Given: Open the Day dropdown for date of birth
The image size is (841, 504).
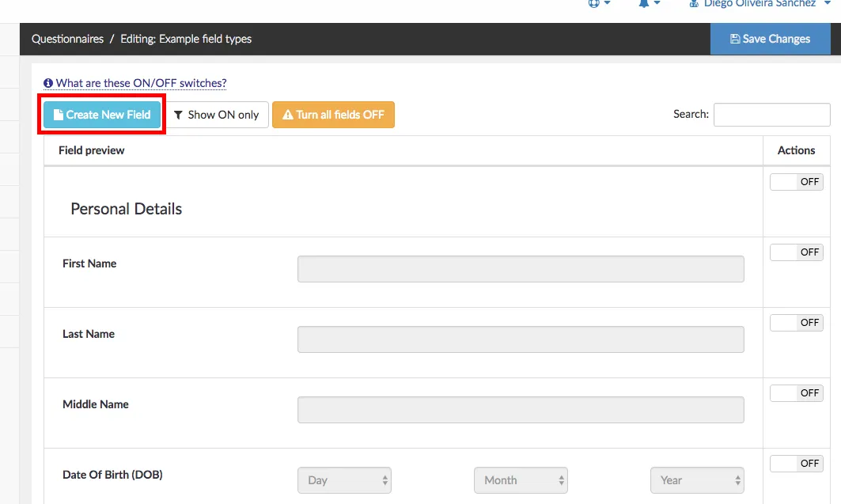Looking at the screenshot, I should click(x=344, y=480).
